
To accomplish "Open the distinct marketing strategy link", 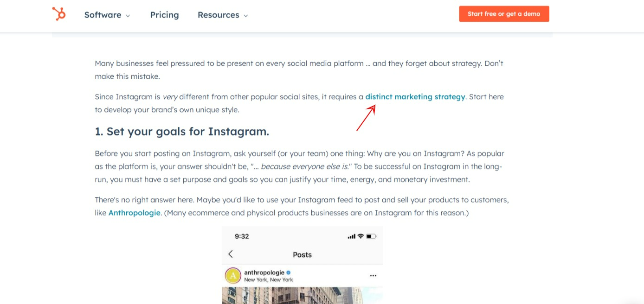I will (x=415, y=96).
